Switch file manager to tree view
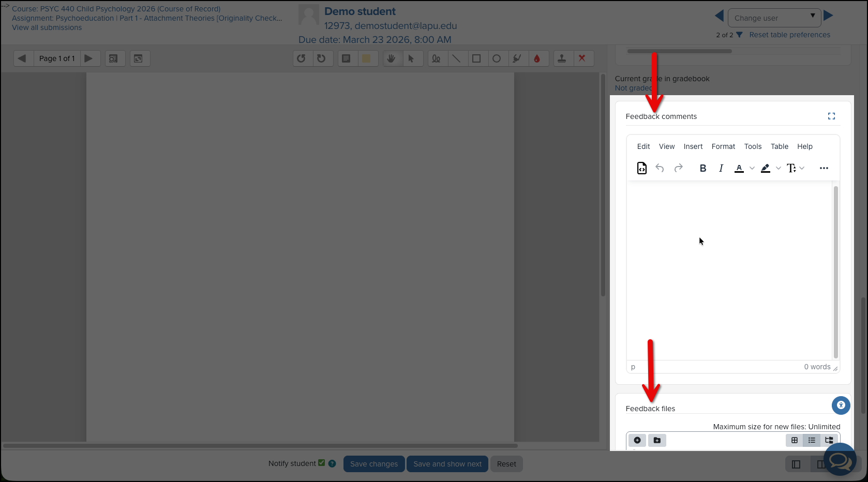 coord(829,440)
